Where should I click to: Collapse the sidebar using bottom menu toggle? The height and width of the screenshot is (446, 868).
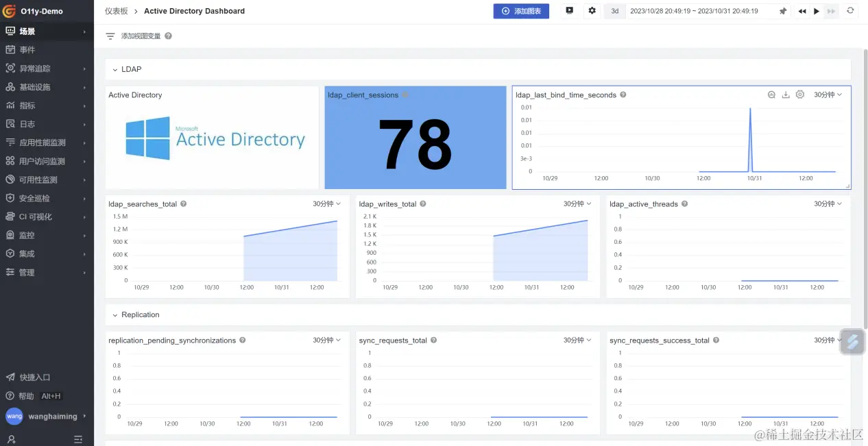click(78, 439)
